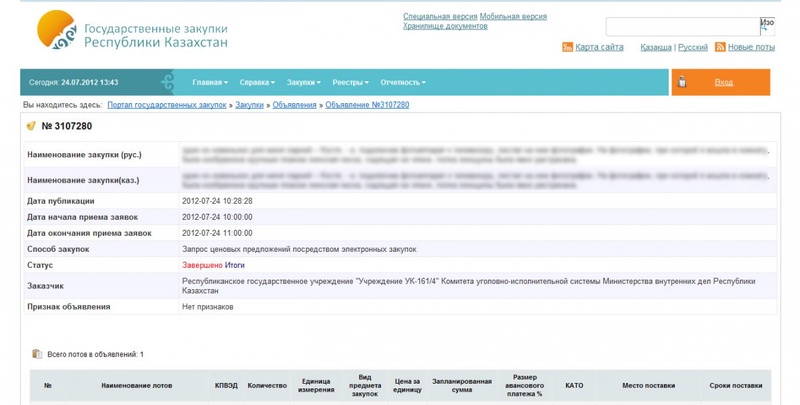Viewport: 800px width, 405px height.
Task: Click the Способ закупок row label
Action: click(58, 249)
